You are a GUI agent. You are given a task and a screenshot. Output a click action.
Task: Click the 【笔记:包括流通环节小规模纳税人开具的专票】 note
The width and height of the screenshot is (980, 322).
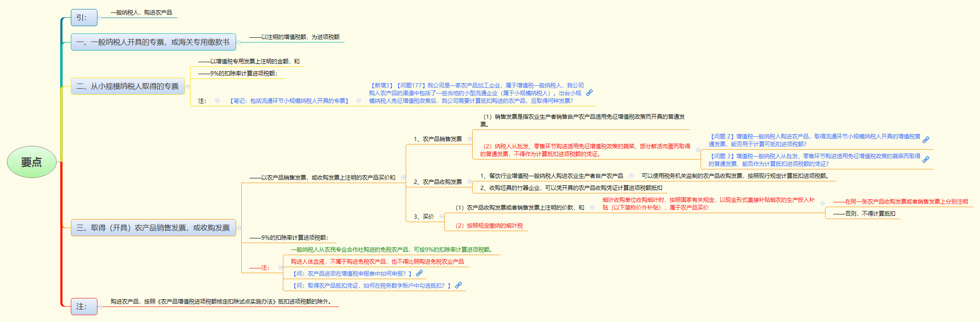tap(289, 101)
